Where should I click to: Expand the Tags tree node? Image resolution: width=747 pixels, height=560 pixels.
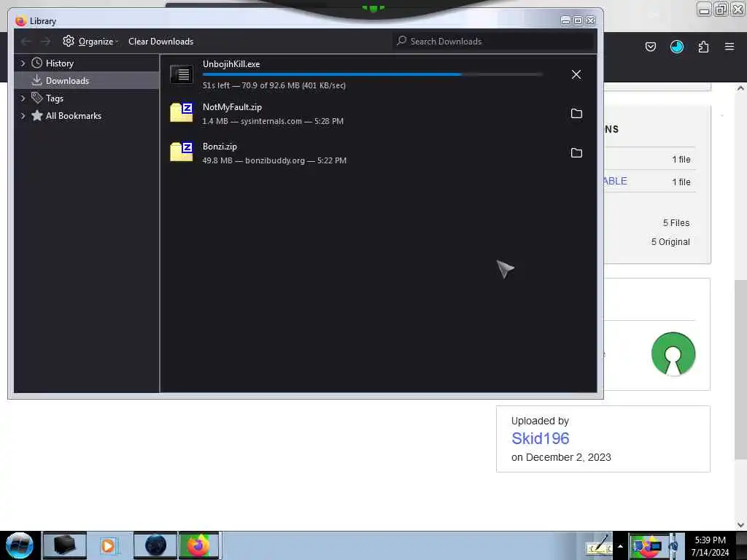click(x=23, y=98)
